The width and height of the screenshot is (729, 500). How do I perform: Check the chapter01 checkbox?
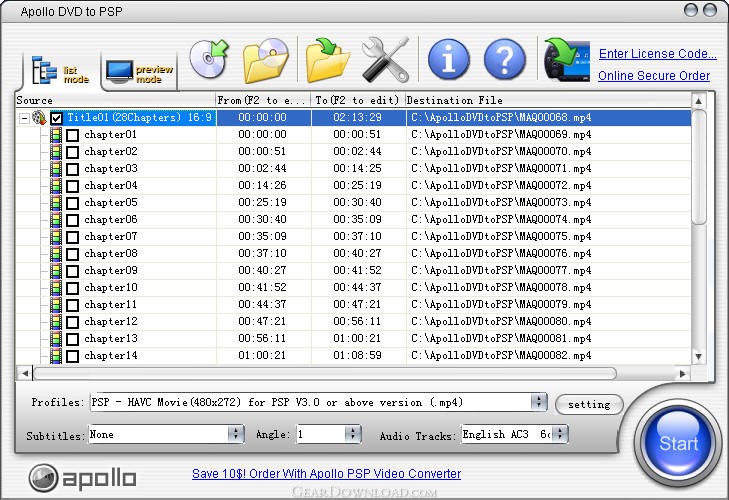[72, 135]
